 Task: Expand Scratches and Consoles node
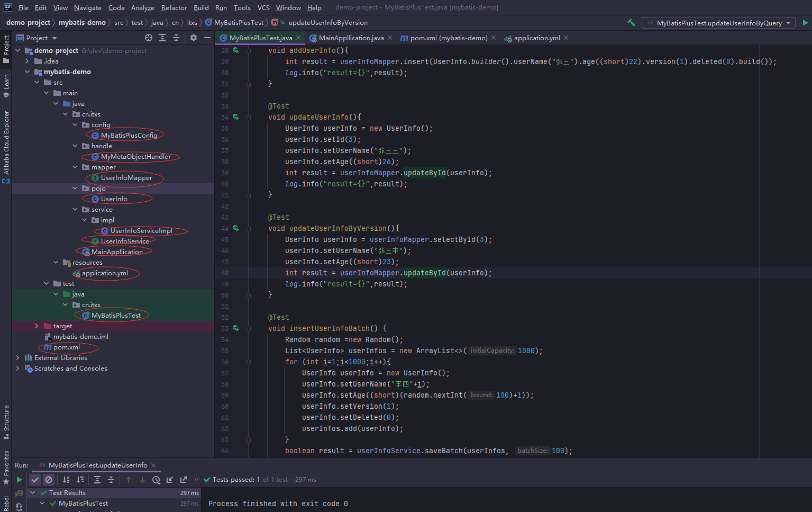[17, 369]
